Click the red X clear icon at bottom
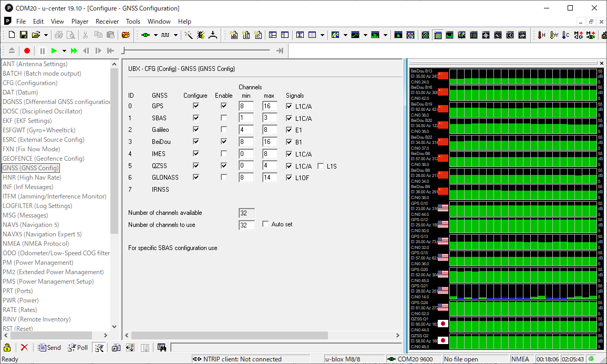This screenshot has height=364, width=607. pyautogui.click(x=24, y=347)
